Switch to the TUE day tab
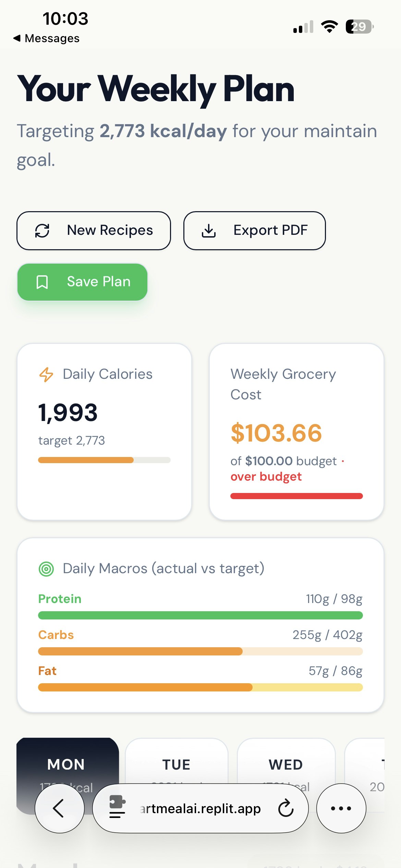401x868 pixels. [176, 764]
